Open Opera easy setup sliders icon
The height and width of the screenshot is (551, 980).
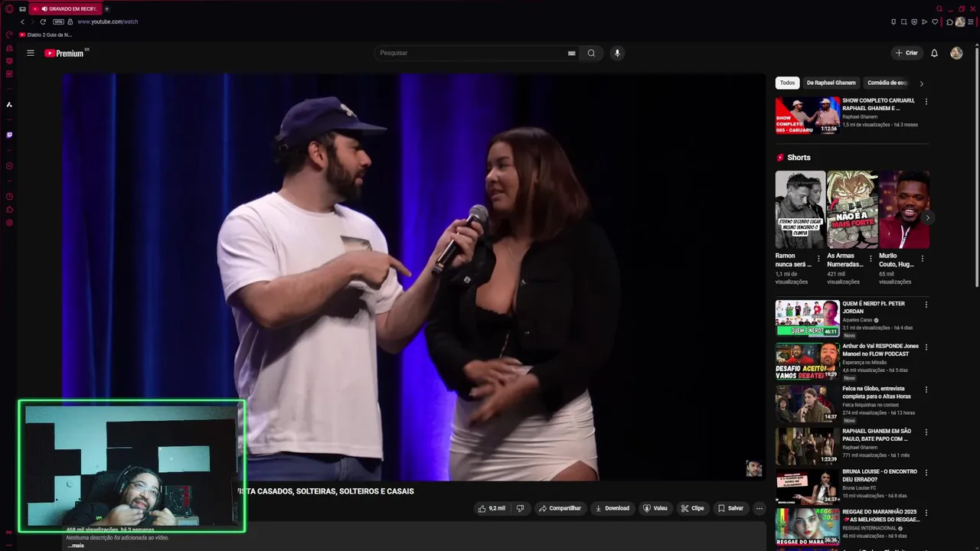coord(971,22)
